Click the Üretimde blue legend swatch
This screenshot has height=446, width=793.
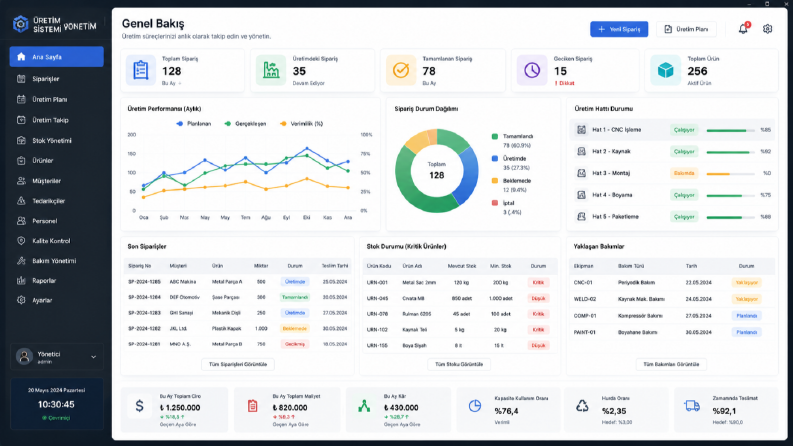click(495, 158)
